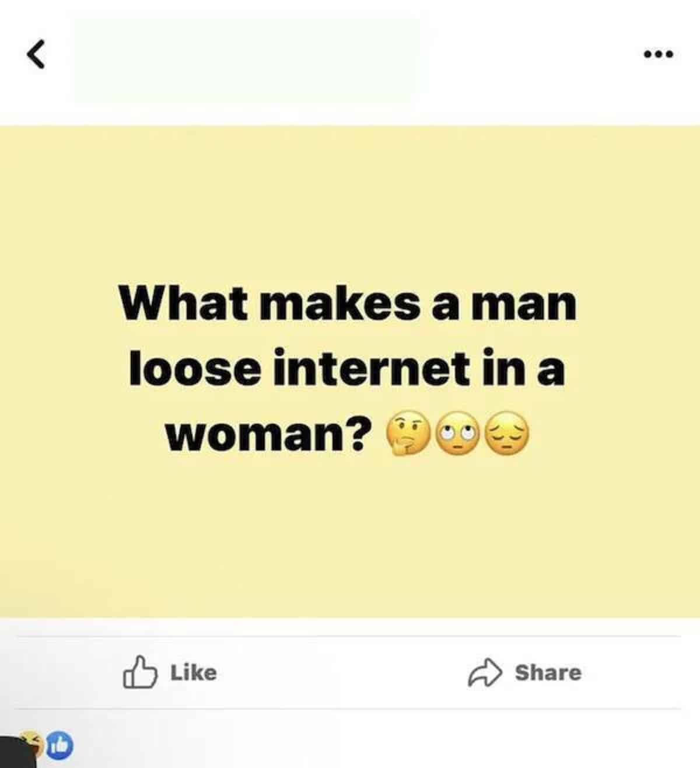
Task: Click the blurred poster name header
Action: click(246, 60)
